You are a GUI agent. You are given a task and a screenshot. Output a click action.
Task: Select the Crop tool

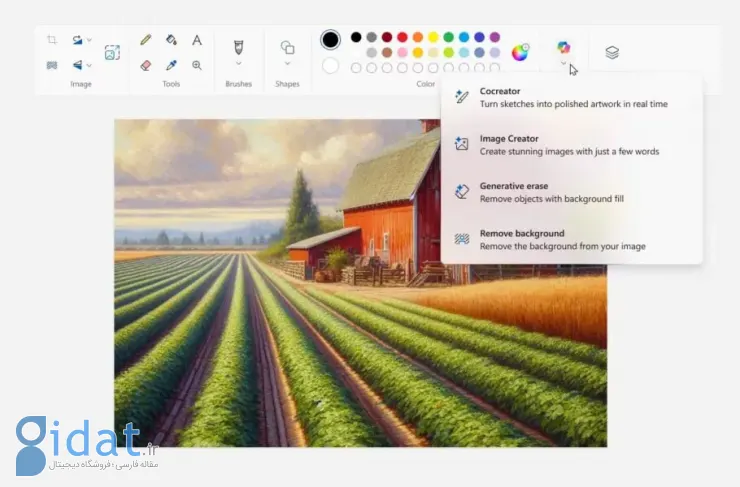tap(52, 40)
